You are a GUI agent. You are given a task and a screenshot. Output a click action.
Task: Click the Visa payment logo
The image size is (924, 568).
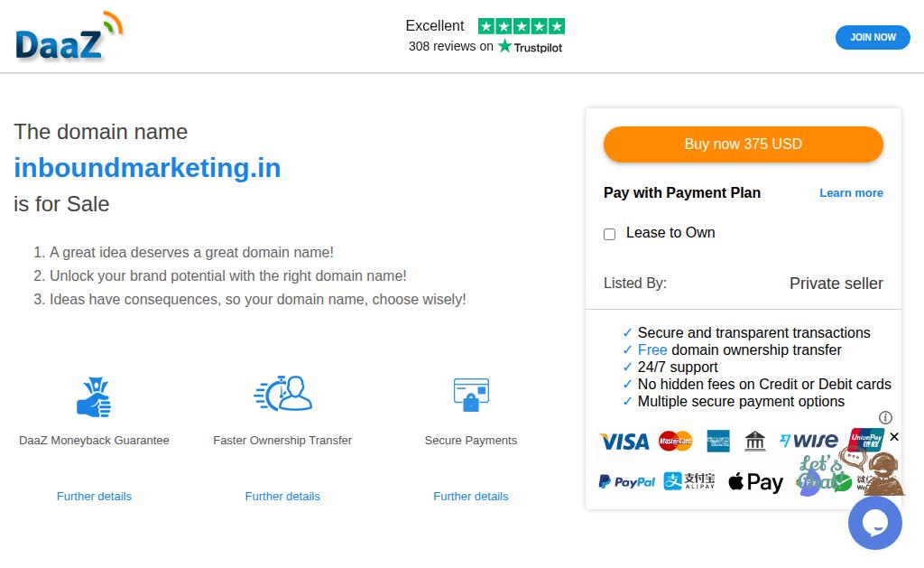point(624,442)
